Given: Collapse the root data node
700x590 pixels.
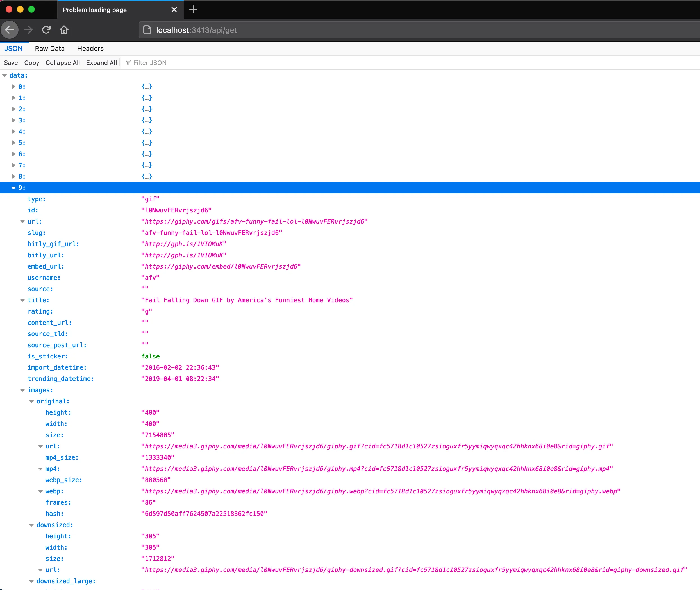Looking at the screenshot, I should (5, 76).
